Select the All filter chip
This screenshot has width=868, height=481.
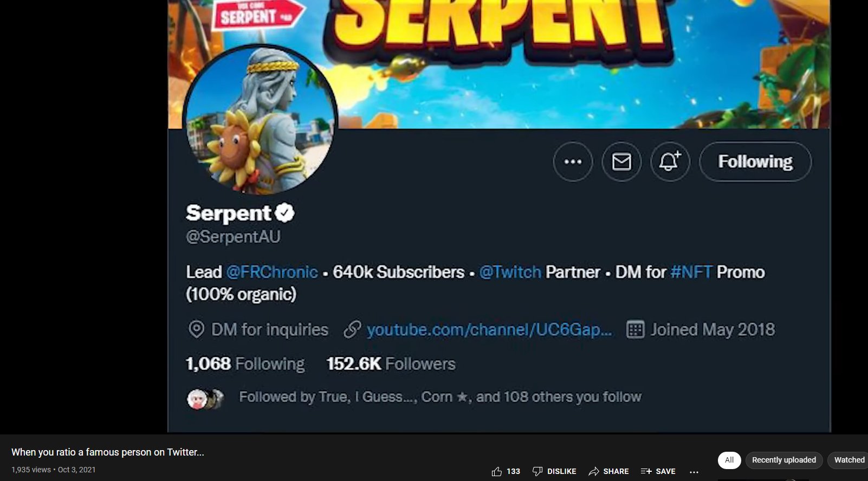click(729, 460)
